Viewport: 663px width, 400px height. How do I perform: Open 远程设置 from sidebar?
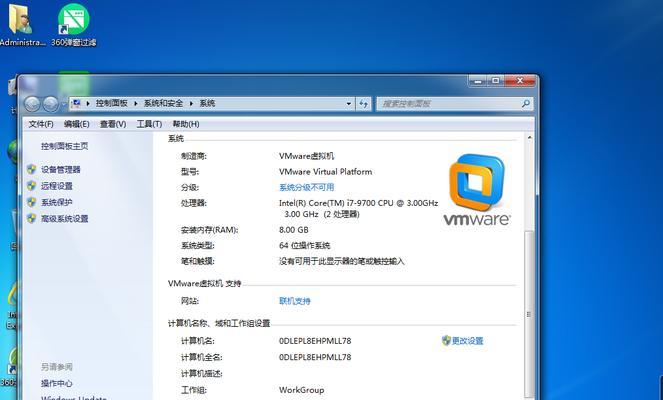click(57, 186)
